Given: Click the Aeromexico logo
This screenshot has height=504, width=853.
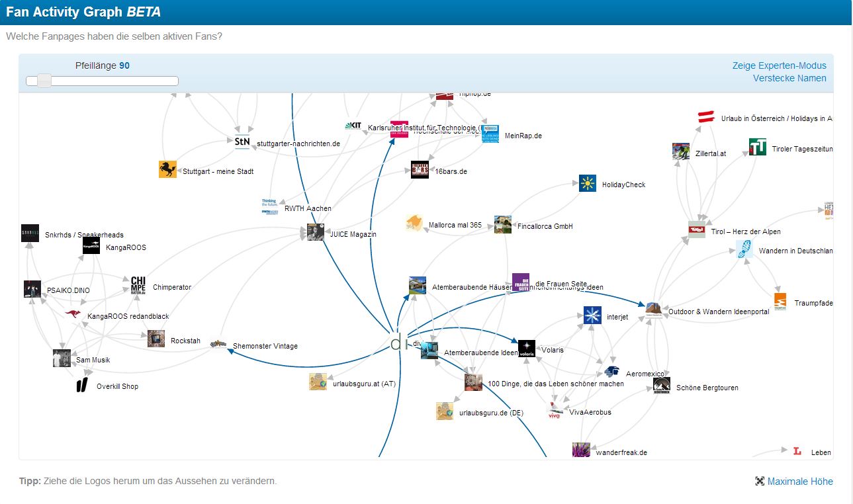Looking at the screenshot, I should click(x=612, y=372).
